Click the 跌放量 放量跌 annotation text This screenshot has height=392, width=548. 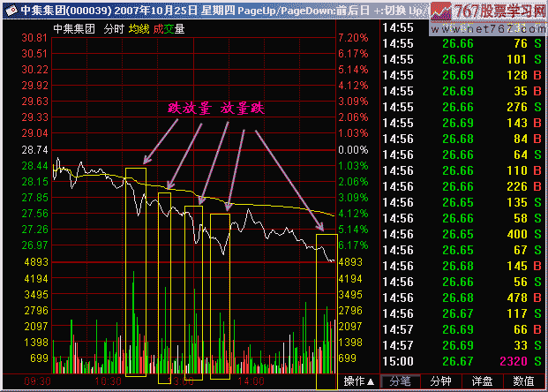(x=216, y=108)
